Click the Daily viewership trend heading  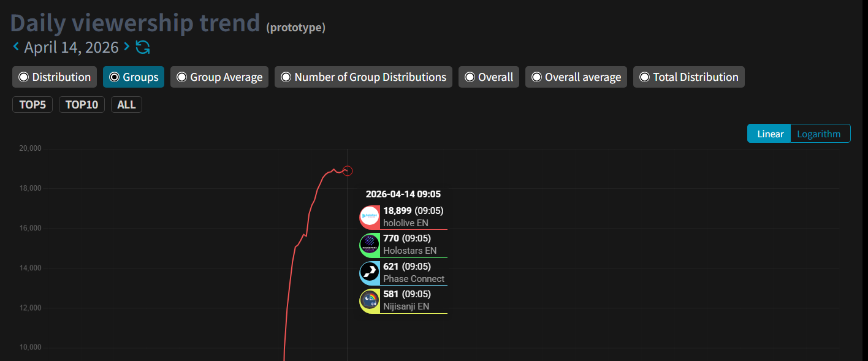point(135,23)
